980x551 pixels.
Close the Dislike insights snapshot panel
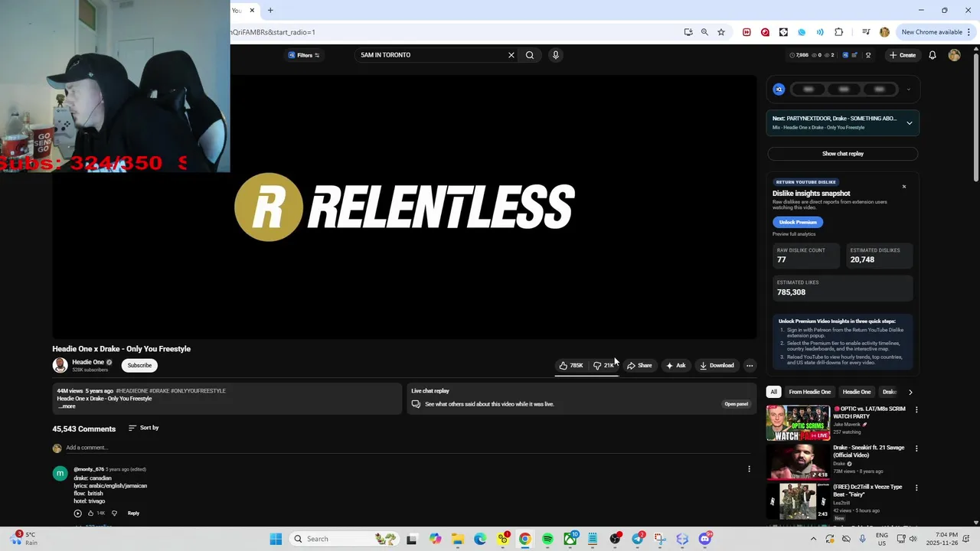coord(903,187)
